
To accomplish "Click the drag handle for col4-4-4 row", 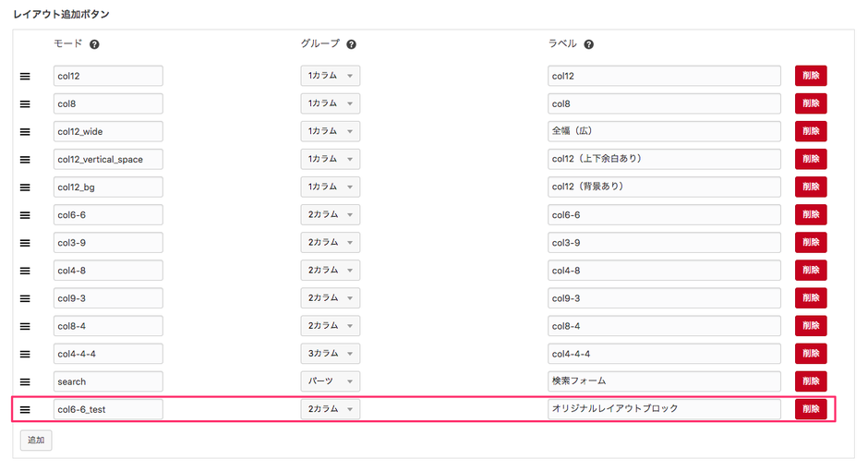I will [25, 354].
